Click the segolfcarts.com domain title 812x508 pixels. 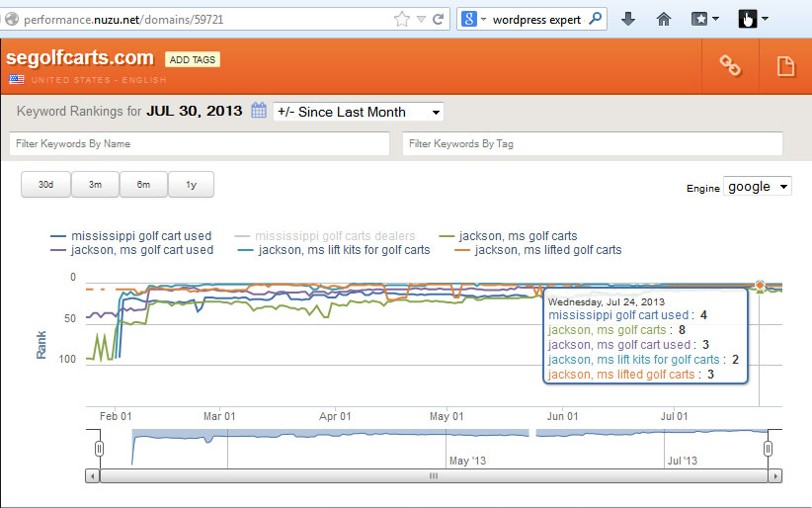pos(80,57)
